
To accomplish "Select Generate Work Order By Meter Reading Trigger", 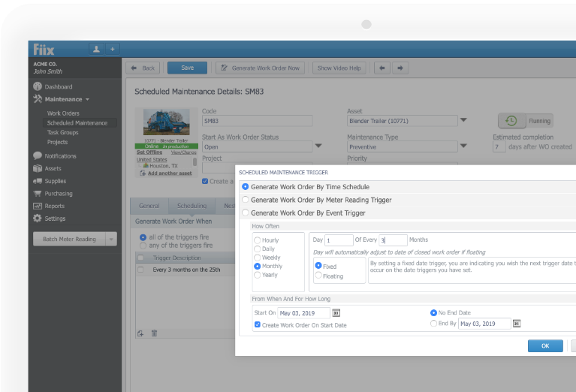I will click(x=245, y=200).
